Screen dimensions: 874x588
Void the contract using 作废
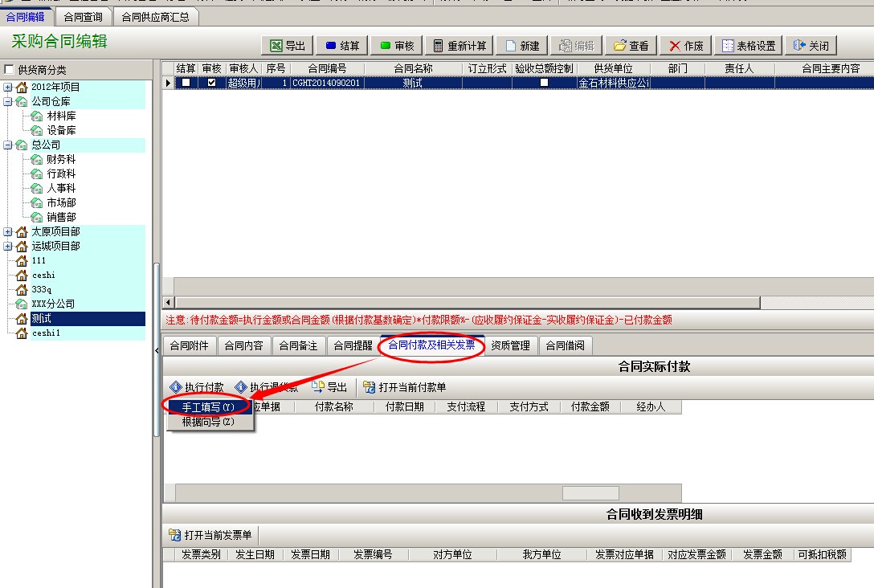pos(676,46)
